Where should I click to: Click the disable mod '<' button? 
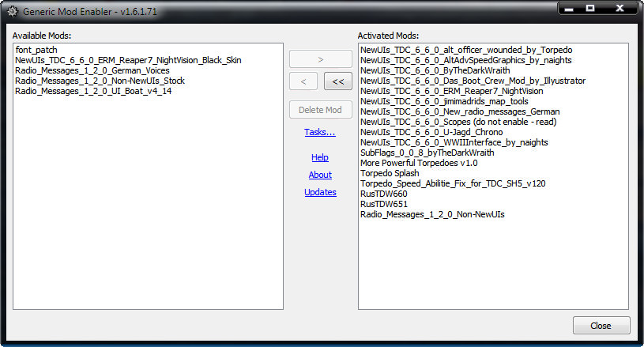(x=303, y=81)
